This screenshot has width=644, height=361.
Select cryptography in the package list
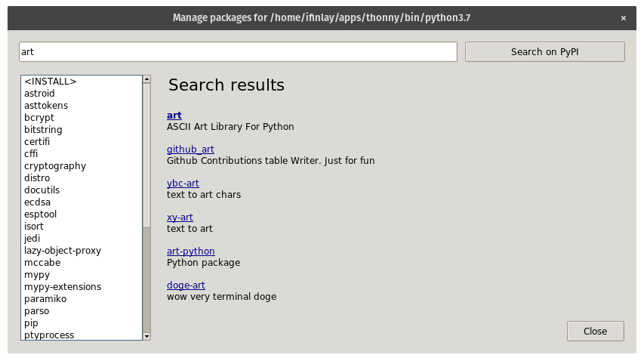pos(82,166)
